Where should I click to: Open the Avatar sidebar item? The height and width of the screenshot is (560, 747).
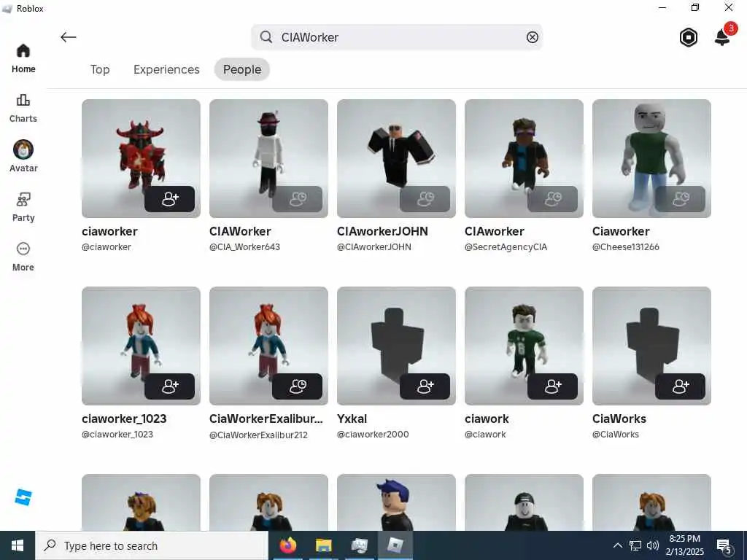[23, 157]
